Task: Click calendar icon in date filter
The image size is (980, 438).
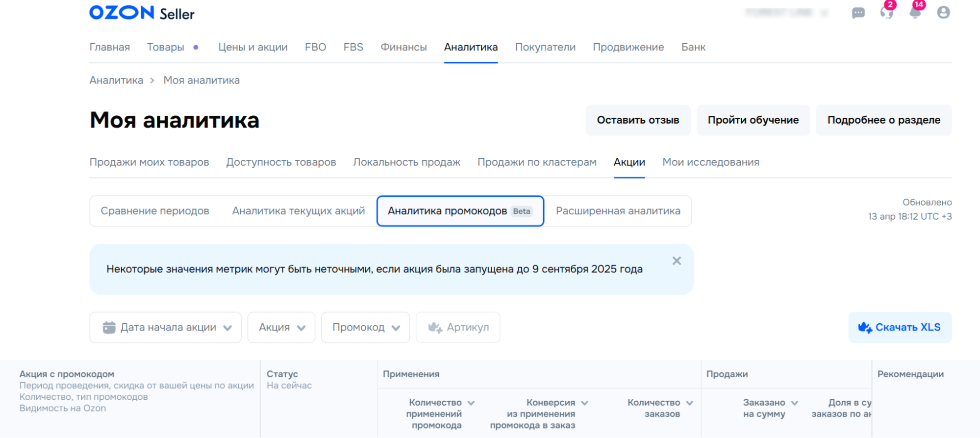Action: coord(109,327)
